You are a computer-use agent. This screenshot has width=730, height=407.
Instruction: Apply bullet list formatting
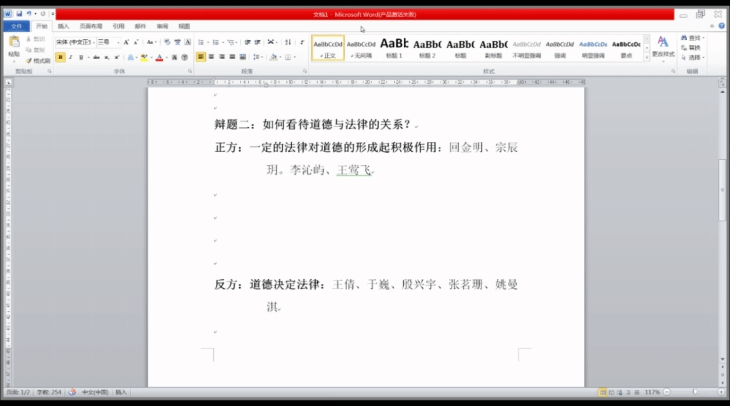201,42
